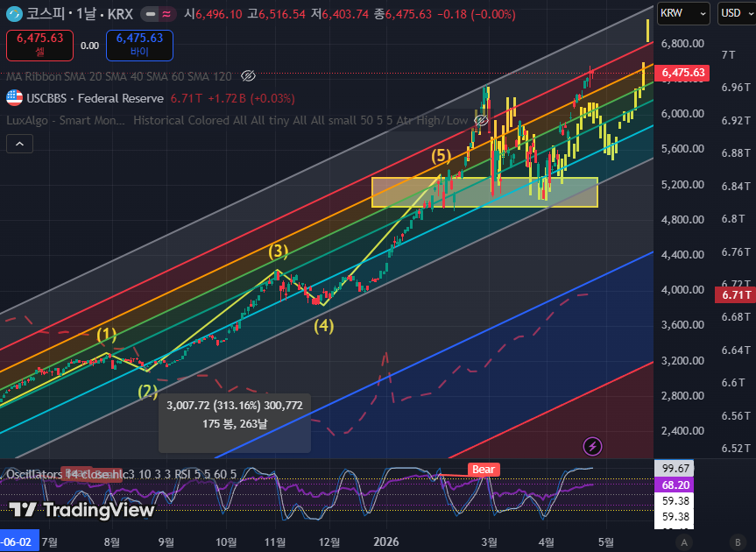Click the red Bear signal label

(483, 470)
